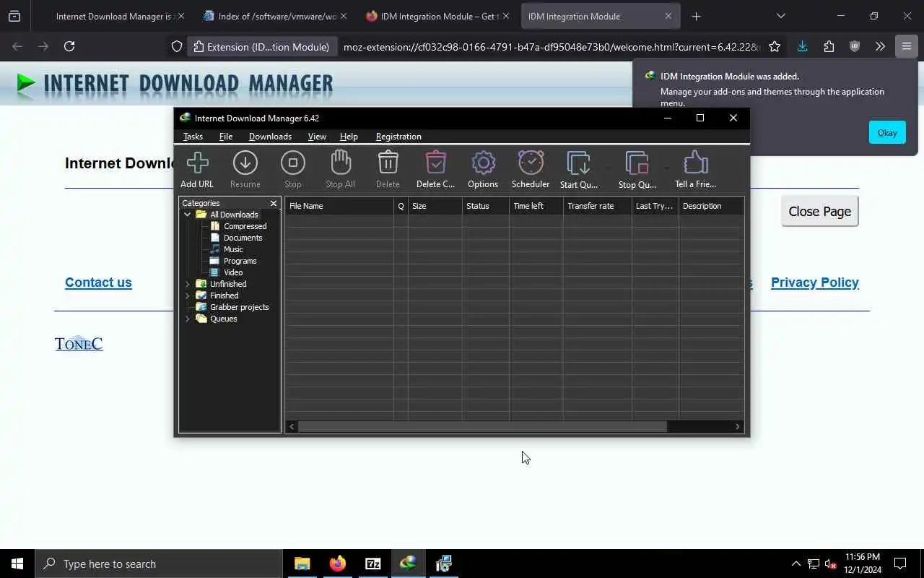Open the File menu

[x=226, y=137]
